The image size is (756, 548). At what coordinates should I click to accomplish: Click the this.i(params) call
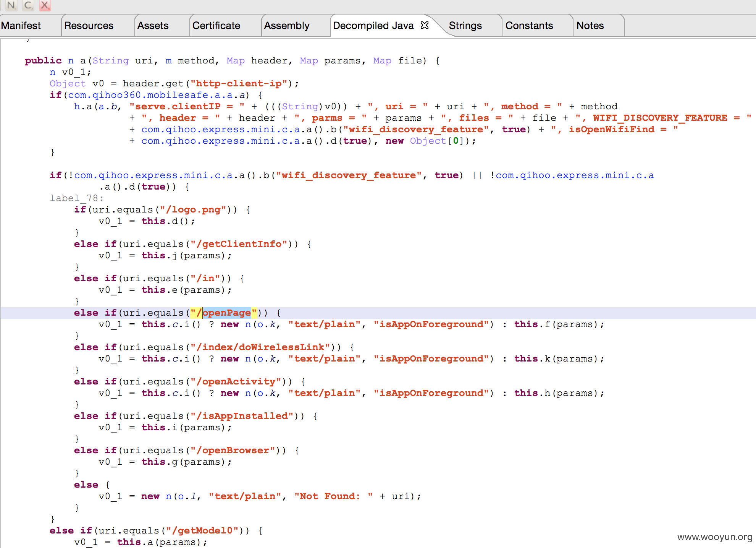pyautogui.click(x=184, y=428)
